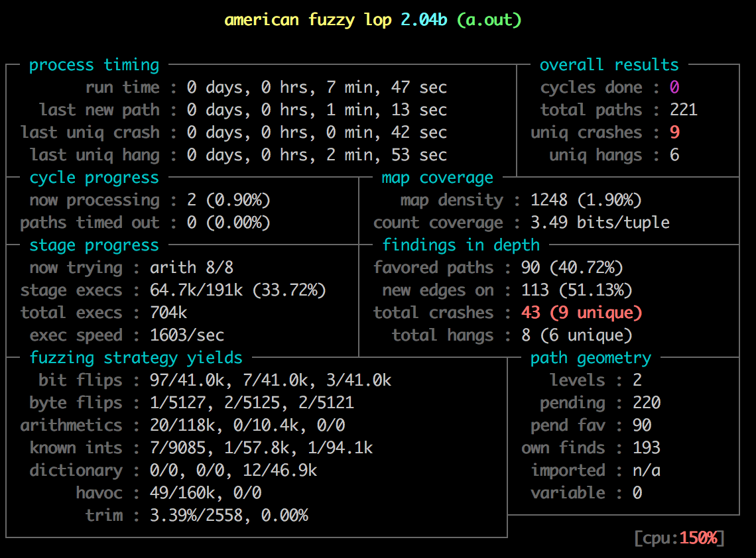Click the dictionary value '0/0, 0/0, 12/46.9k'

(x=233, y=471)
